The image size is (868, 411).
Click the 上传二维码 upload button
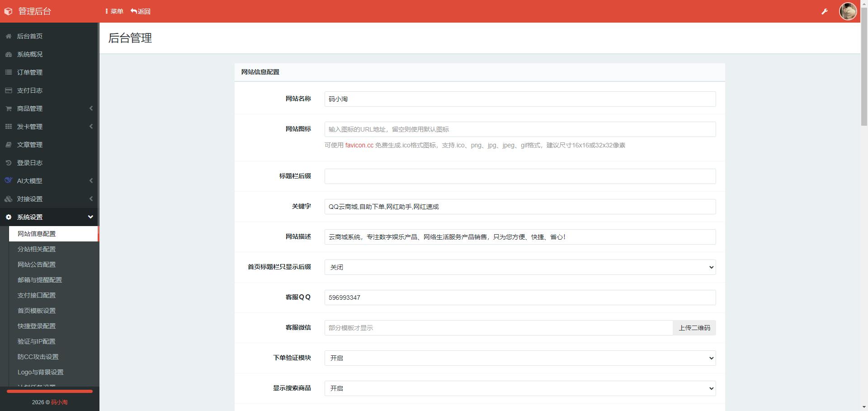pyautogui.click(x=694, y=328)
